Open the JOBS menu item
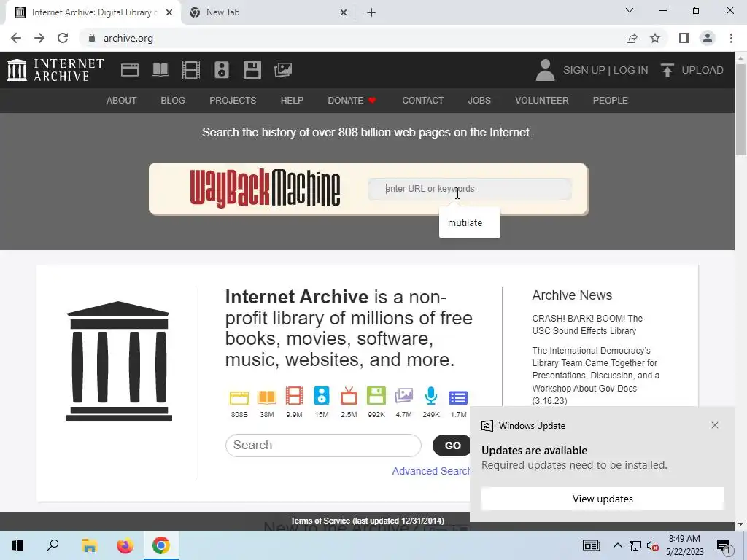Viewport: 747px width, 560px height. pos(479,101)
